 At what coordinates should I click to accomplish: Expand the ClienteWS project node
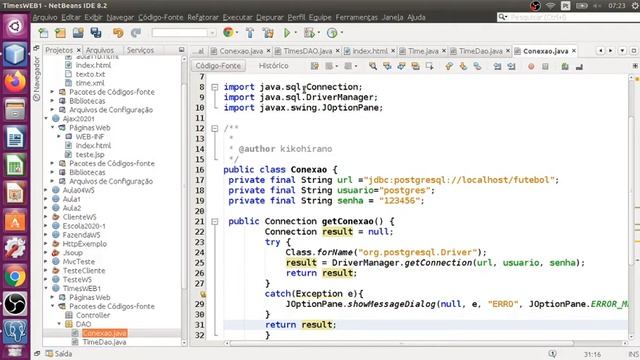click(x=46, y=217)
